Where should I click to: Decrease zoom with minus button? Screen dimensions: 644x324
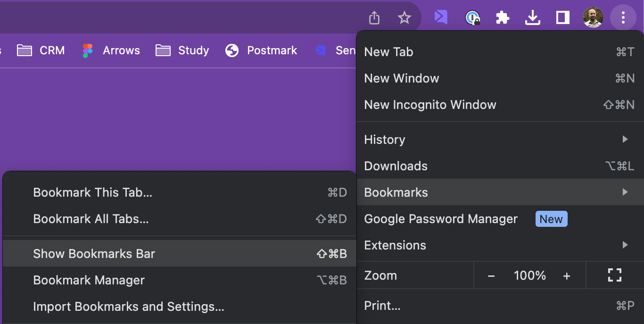pyautogui.click(x=491, y=276)
